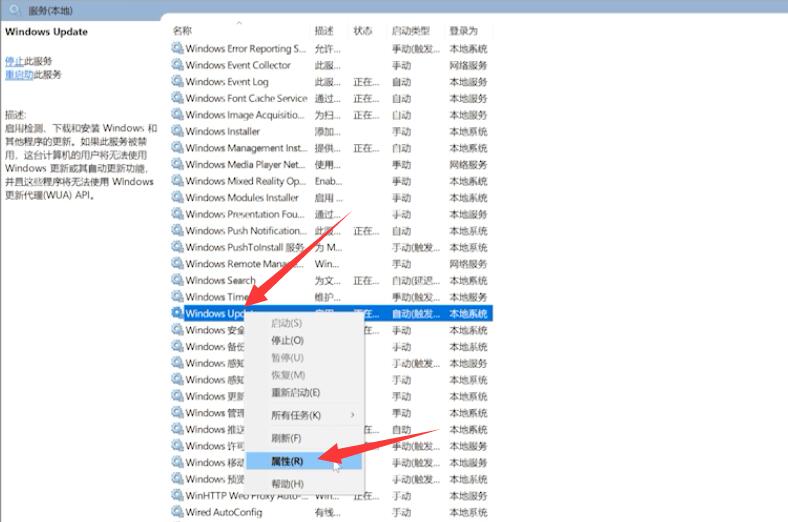Click the Windows Push Notification gear icon
Screen dimensions: 788x522
(177, 231)
